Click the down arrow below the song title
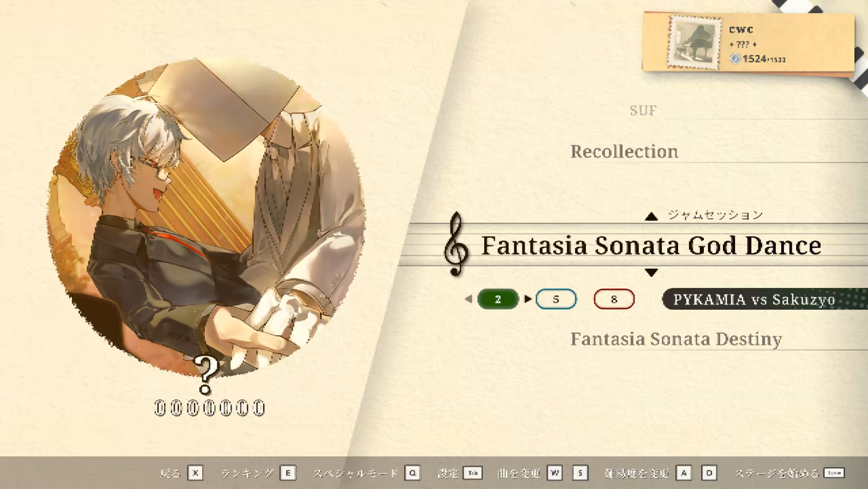The height and width of the screenshot is (489, 868). [x=651, y=272]
